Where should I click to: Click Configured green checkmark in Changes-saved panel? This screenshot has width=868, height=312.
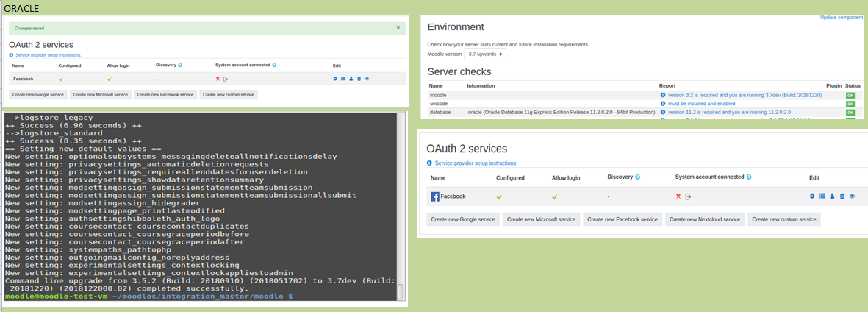pyautogui.click(x=61, y=79)
